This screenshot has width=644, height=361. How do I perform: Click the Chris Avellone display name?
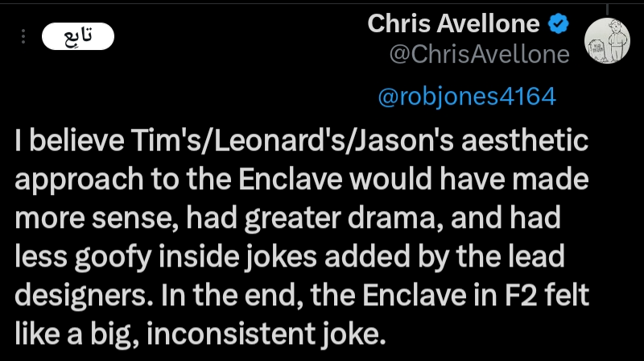coord(453,23)
